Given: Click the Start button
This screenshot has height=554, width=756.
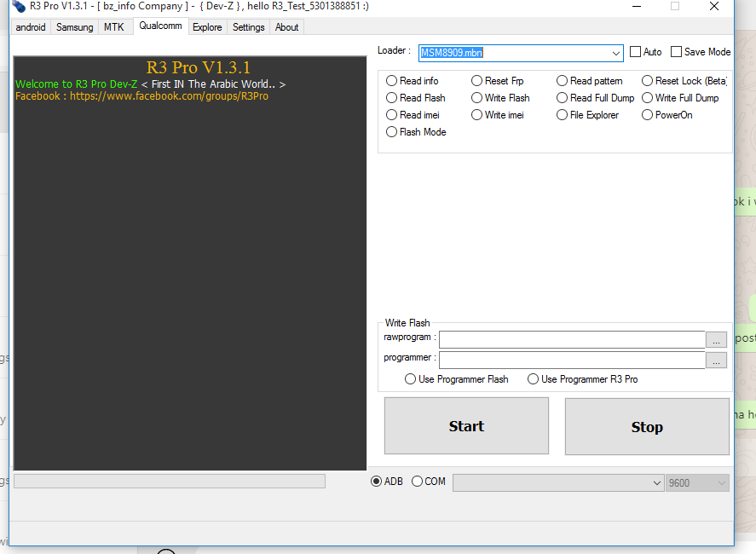Looking at the screenshot, I should pyautogui.click(x=466, y=426).
